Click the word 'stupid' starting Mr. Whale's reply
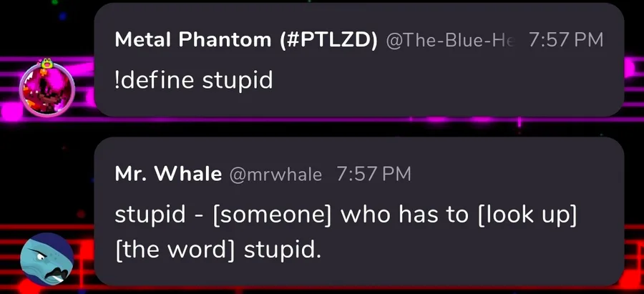The height and width of the screenshot is (294, 644). (150, 215)
